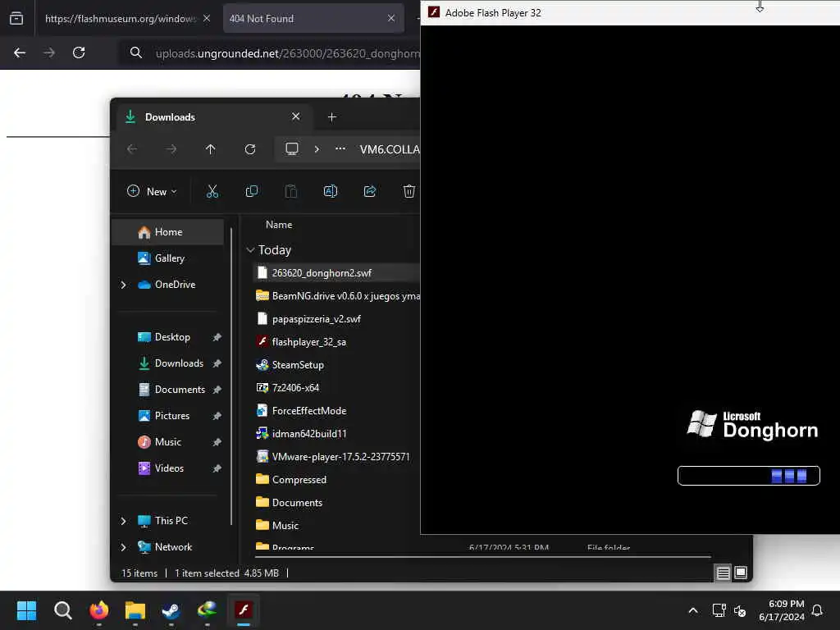Open taskbar Search
This screenshot has height=630, width=840.
[x=62, y=610]
